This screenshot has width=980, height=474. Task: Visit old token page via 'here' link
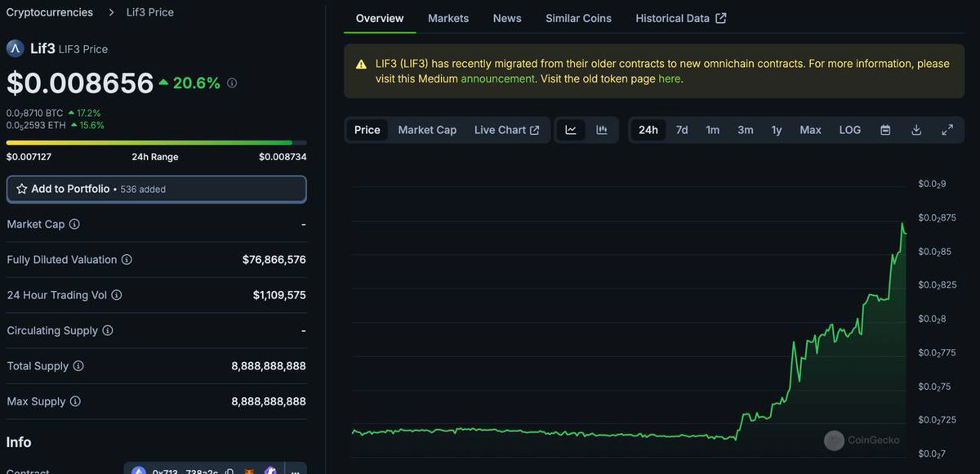(x=669, y=79)
